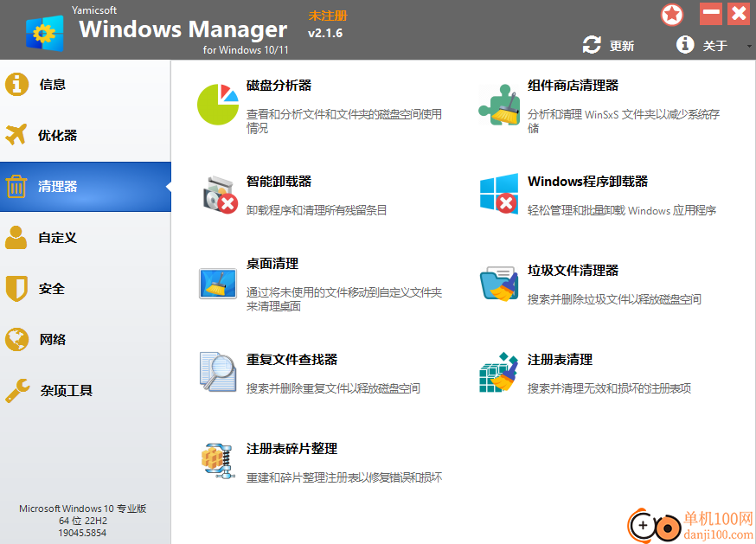Image resolution: width=756 pixels, height=544 pixels.
Task: Expand the dropdown arrow beside 关于
Action: 749,47
